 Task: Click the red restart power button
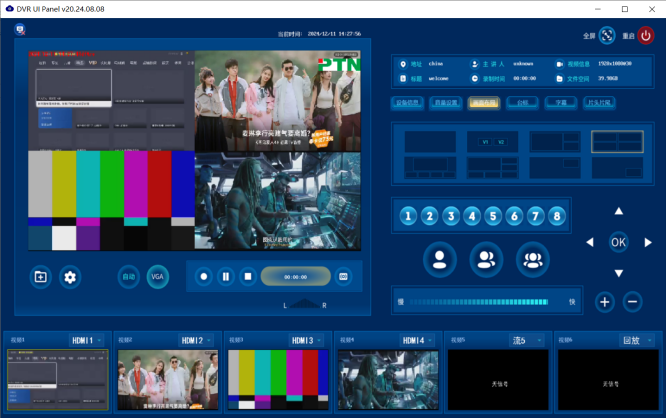[646, 35]
